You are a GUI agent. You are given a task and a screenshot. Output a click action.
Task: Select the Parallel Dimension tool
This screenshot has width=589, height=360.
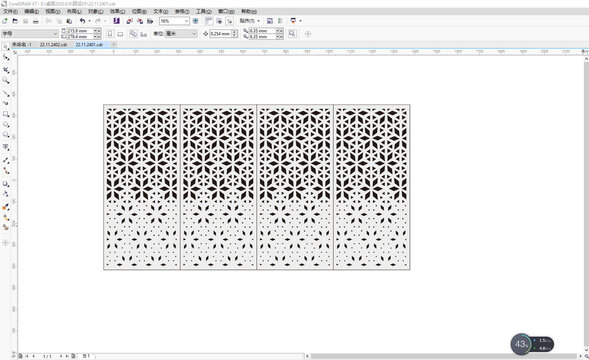pyautogui.click(x=6, y=160)
